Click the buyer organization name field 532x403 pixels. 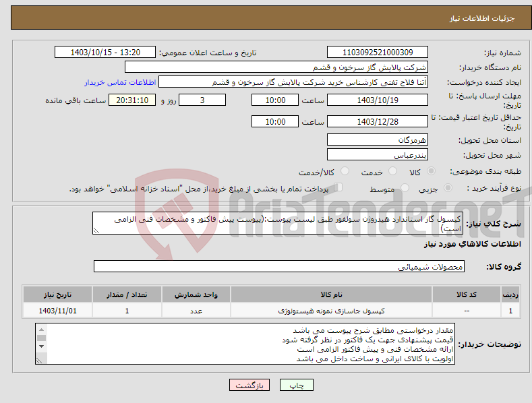point(276,67)
